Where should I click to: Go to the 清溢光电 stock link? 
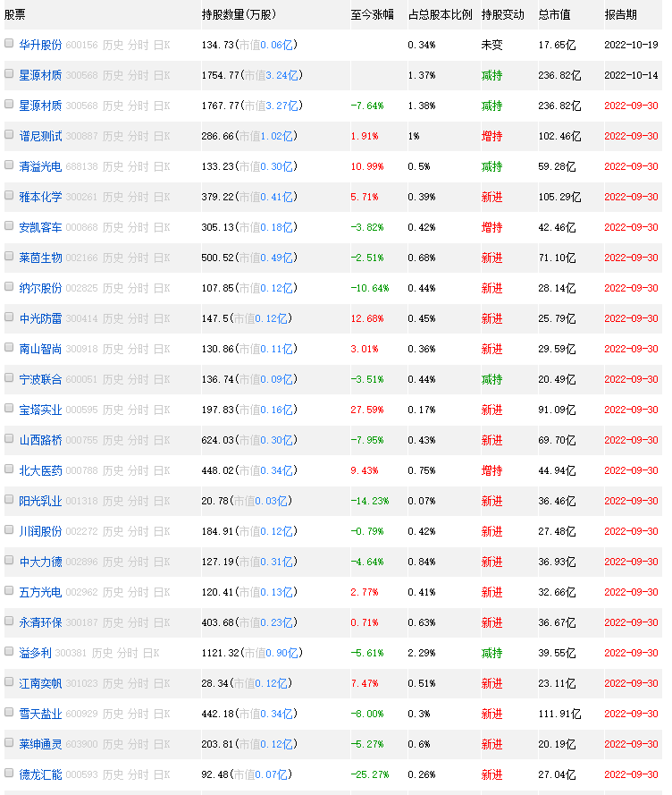click(x=40, y=167)
